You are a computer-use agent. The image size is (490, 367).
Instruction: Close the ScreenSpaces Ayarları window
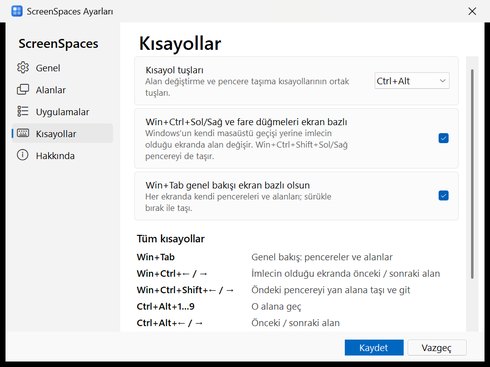click(x=472, y=11)
